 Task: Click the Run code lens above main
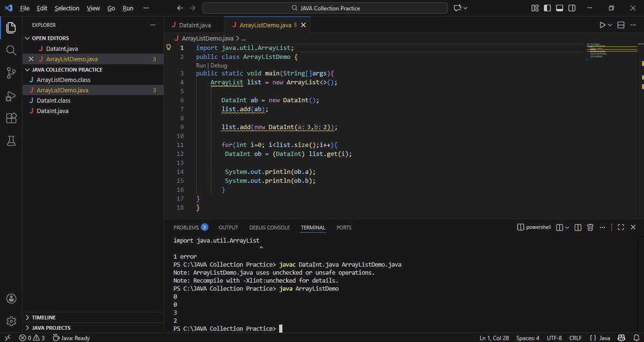click(201, 65)
